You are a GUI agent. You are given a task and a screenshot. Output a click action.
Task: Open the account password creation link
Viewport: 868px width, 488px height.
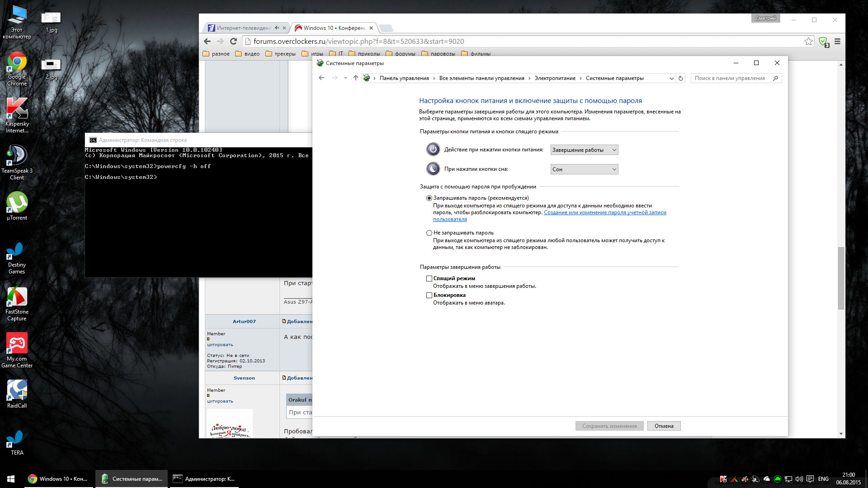pyautogui.click(x=604, y=212)
